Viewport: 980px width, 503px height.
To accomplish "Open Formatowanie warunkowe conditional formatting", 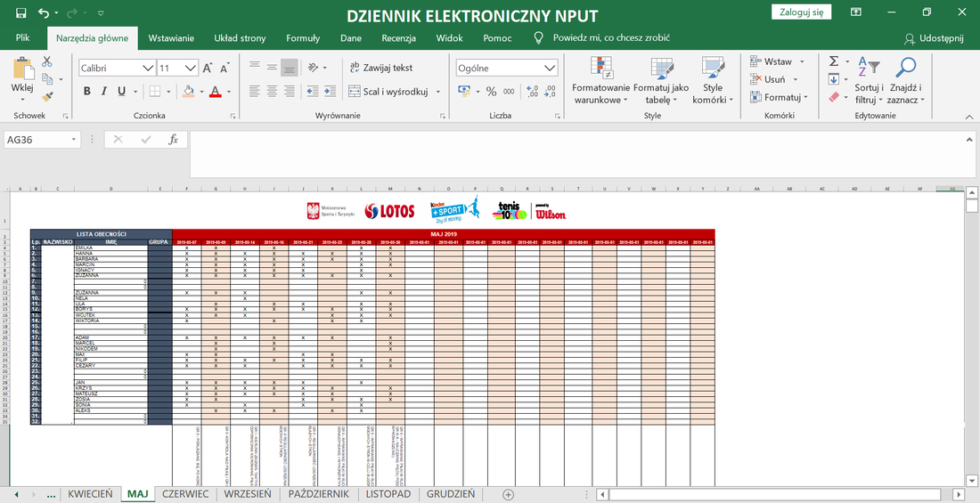I will click(x=600, y=81).
